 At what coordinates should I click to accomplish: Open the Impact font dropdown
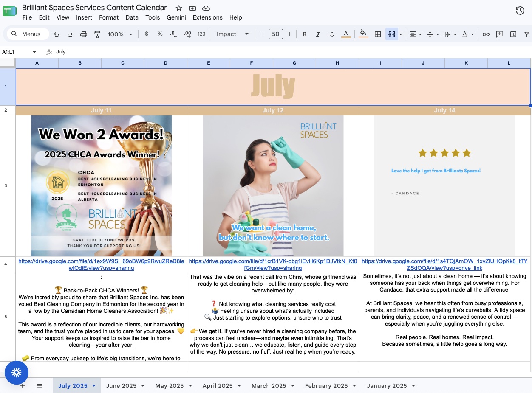(x=232, y=34)
